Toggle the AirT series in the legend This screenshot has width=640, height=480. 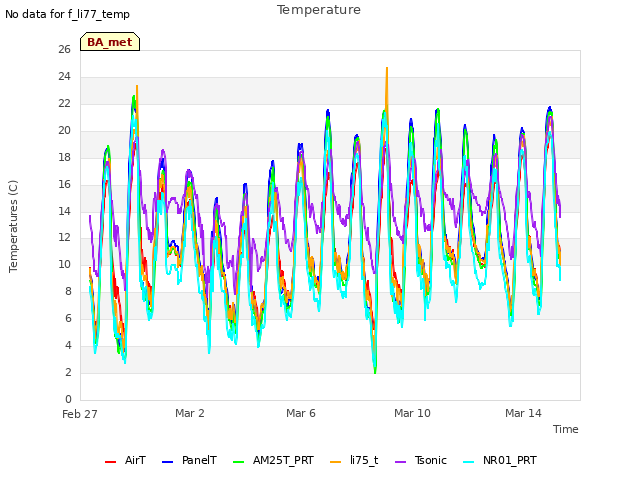coord(125,461)
